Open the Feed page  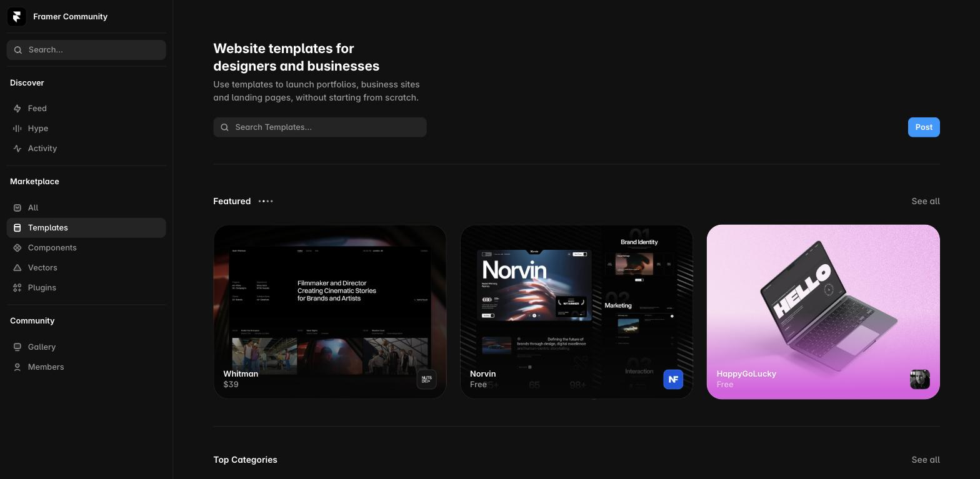tap(86, 109)
